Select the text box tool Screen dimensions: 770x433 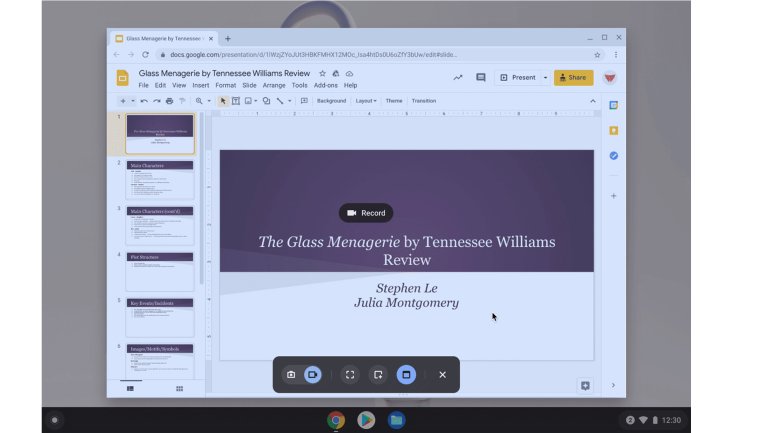pos(236,101)
